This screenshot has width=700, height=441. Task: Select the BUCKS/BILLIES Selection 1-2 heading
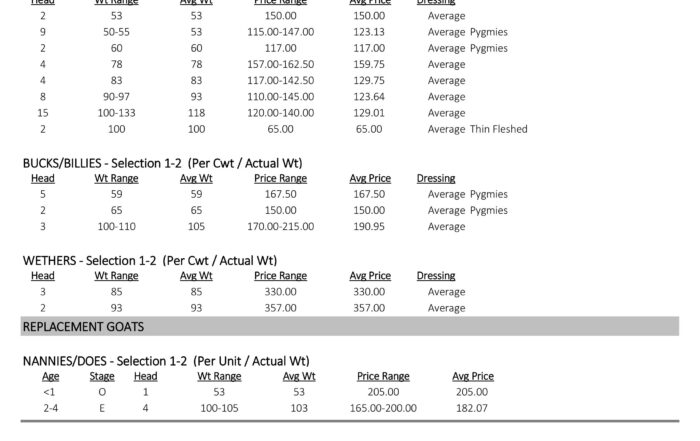(x=162, y=162)
